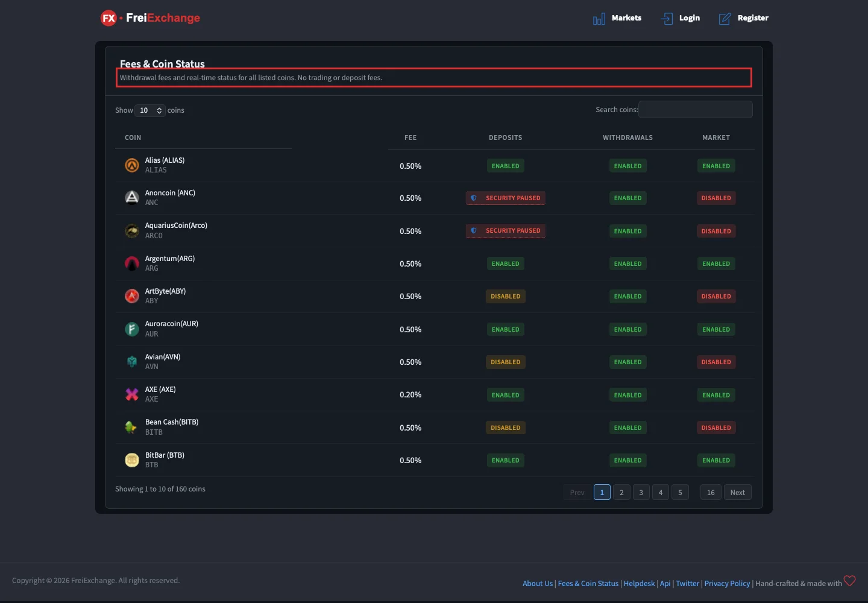
Task: Click the AXE fee value 0.20%
Action: pos(410,395)
